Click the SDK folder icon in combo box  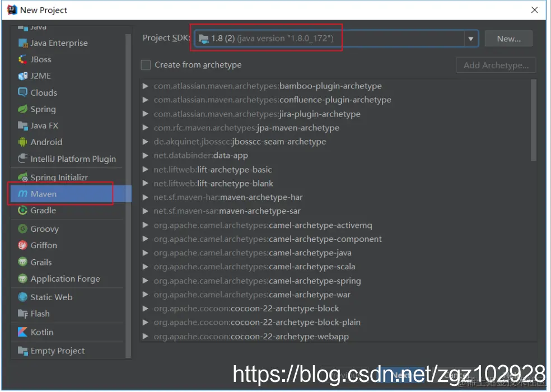tap(203, 39)
